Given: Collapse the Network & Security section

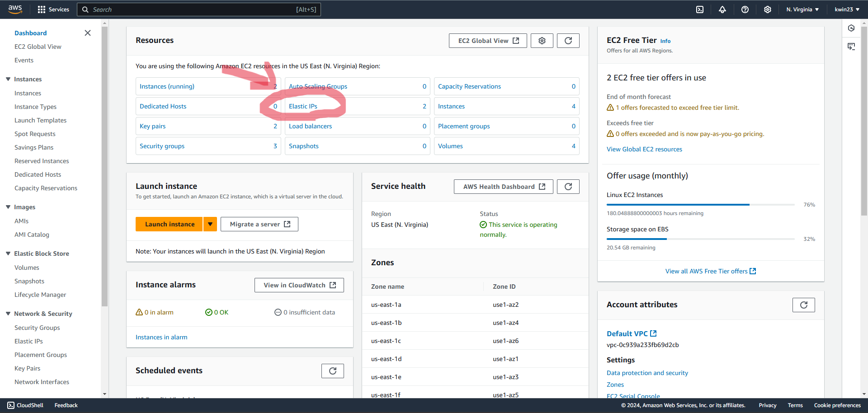Looking at the screenshot, I should pos(8,314).
